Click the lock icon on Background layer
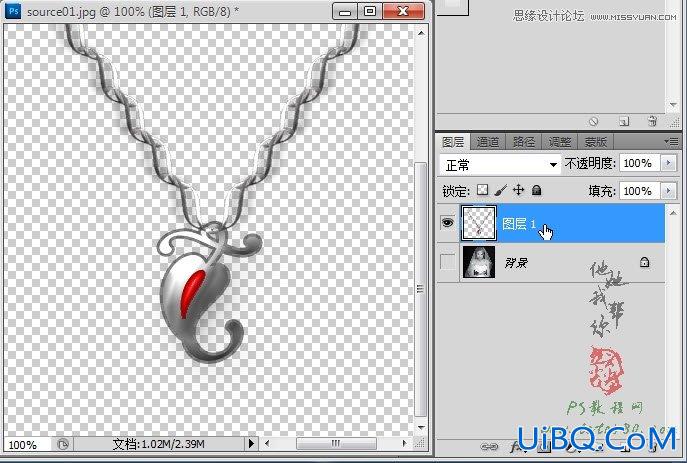 tap(644, 262)
